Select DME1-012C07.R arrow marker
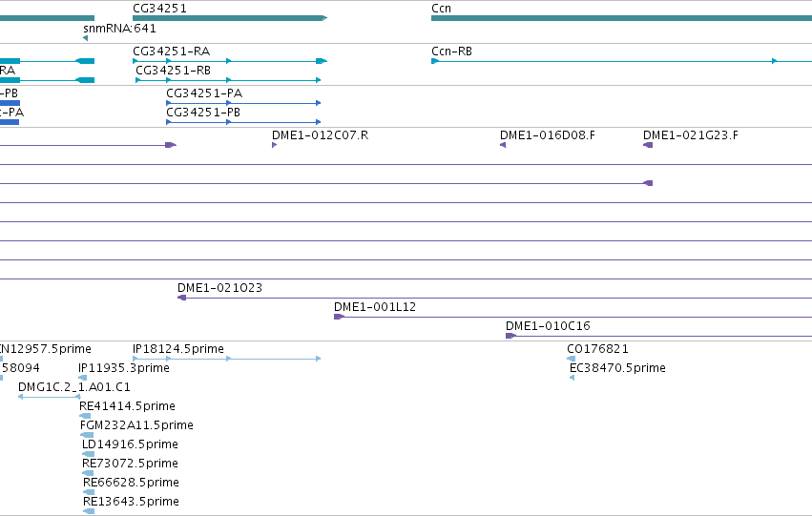Screen dimensions: 812x516 coord(275,145)
